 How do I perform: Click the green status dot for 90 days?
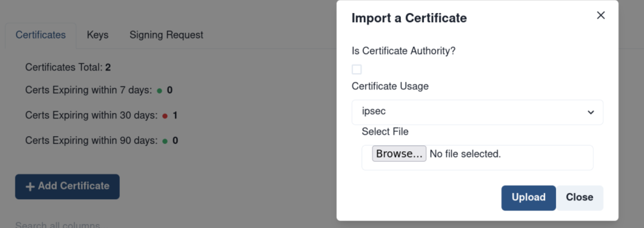165,141
